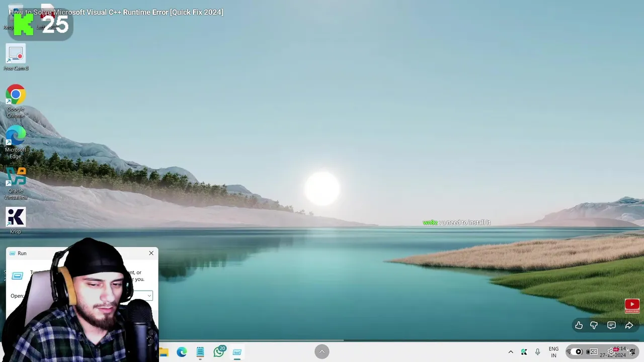
Task: Expand the Run dialog Open dropdown
Action: point(149,296)
